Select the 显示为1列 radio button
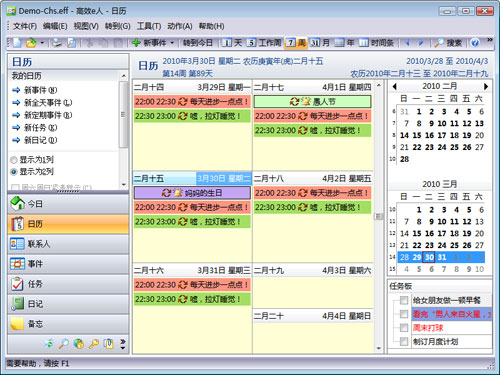 coord(14,160)
